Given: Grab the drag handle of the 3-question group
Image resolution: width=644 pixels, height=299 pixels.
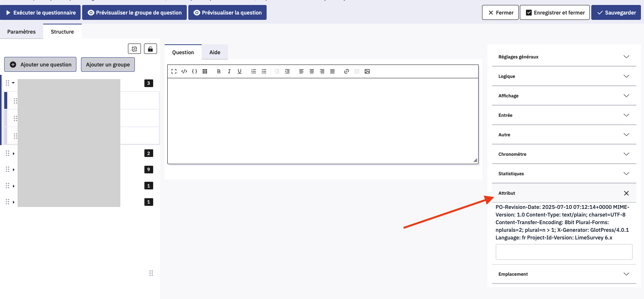Looking at the screenshot, I should [7, 83].
